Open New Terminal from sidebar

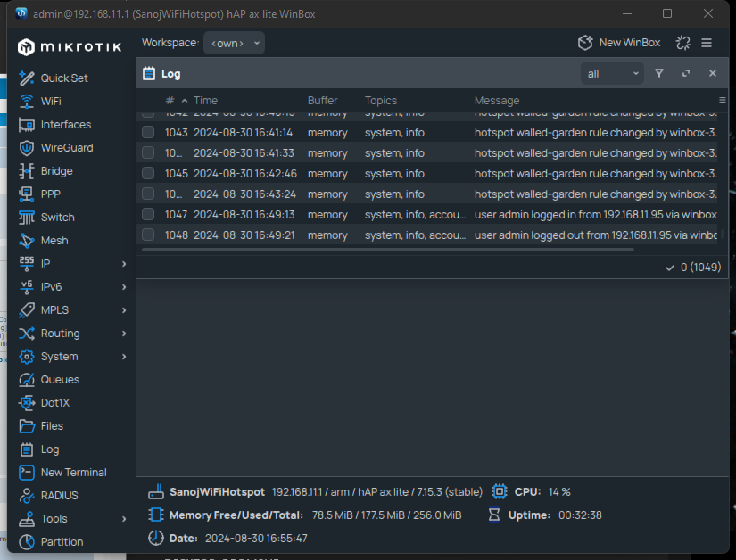tap(73, 473)
